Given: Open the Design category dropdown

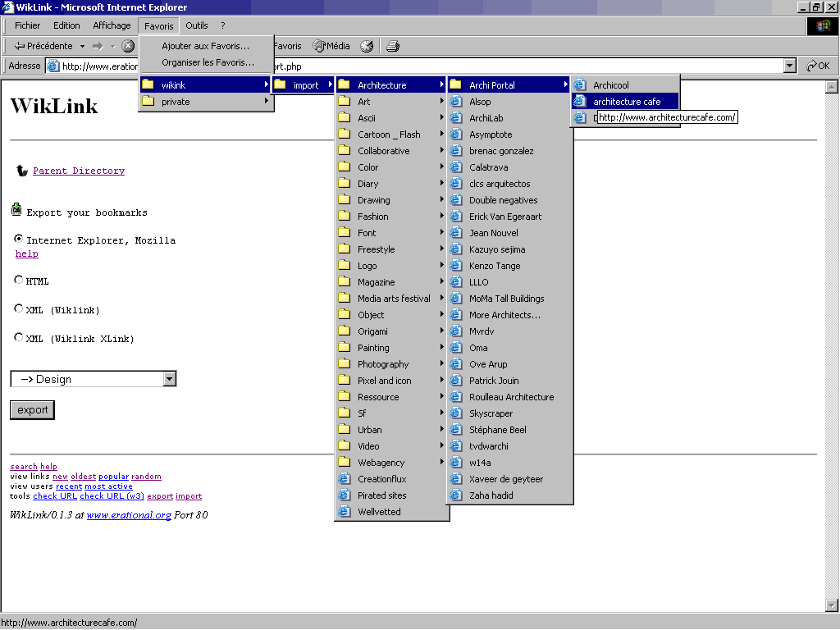Looking at the screenshot, I should (94, 379).
